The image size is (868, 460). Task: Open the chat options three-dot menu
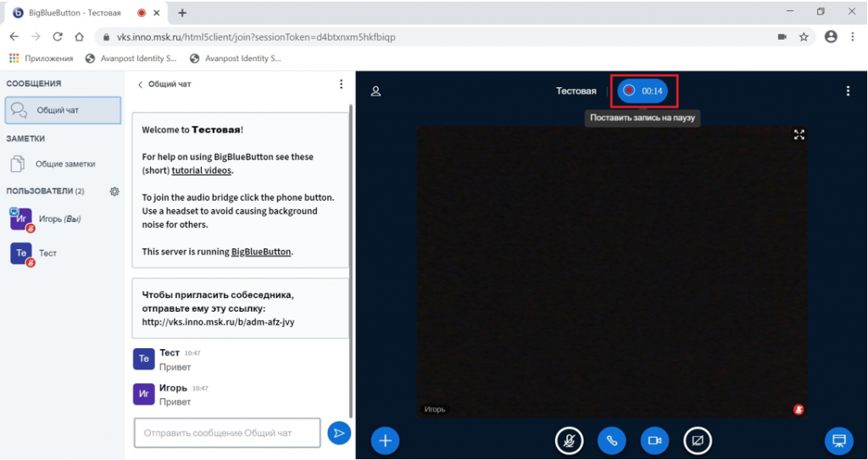click(x=341, y=84)
